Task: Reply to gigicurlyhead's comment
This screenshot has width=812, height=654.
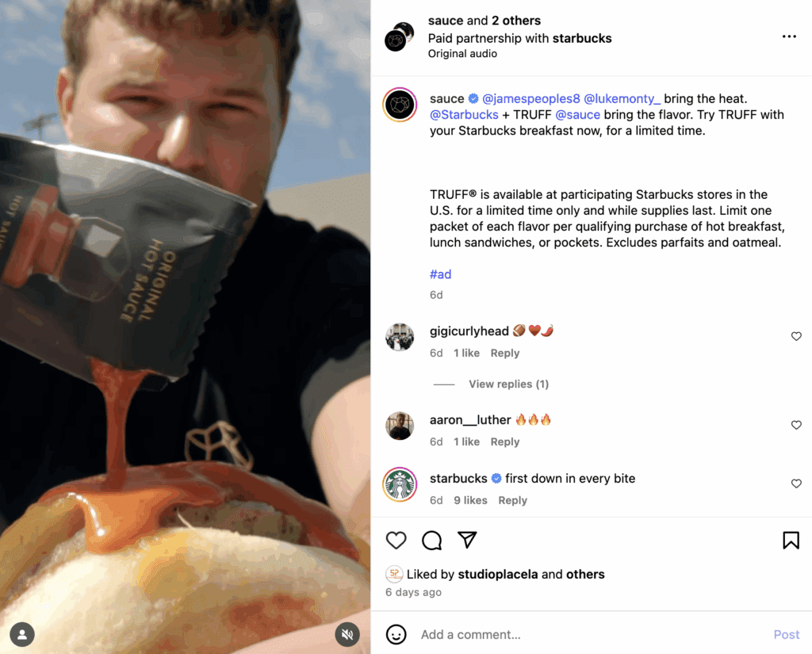Action: click(505, 353)
